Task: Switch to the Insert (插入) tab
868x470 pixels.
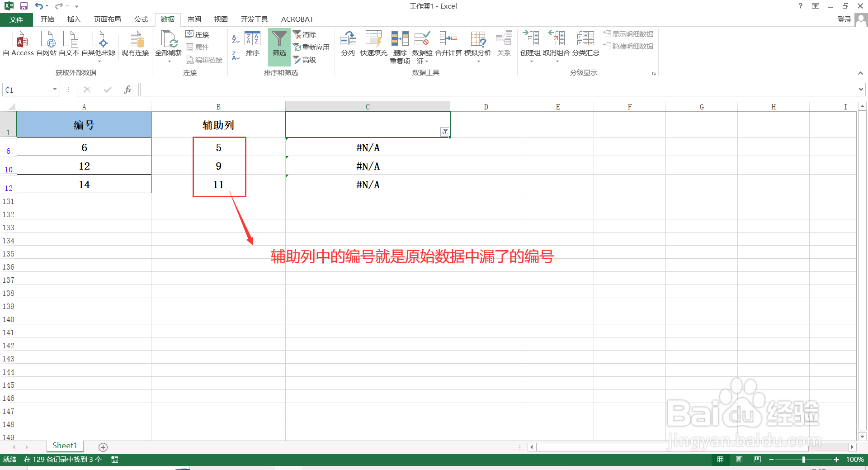Action: pos(74,19)
